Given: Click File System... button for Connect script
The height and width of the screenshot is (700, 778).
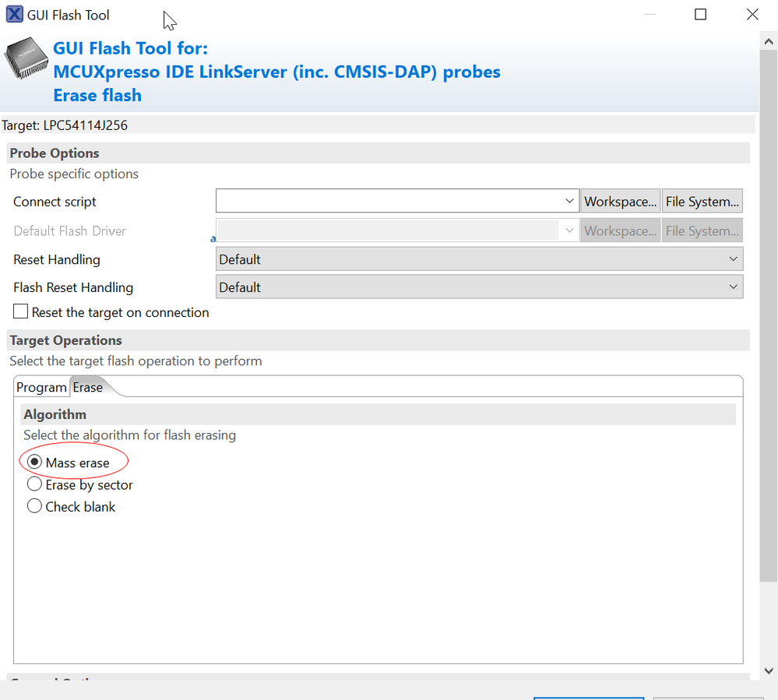Looking at the screenshot, I should [x=702, y=202].
